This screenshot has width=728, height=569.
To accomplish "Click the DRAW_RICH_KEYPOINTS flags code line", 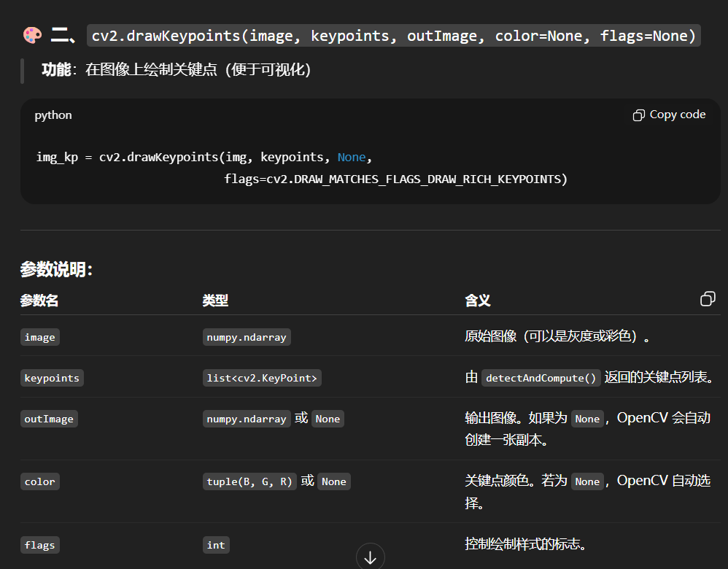I will tap(395, 179).
